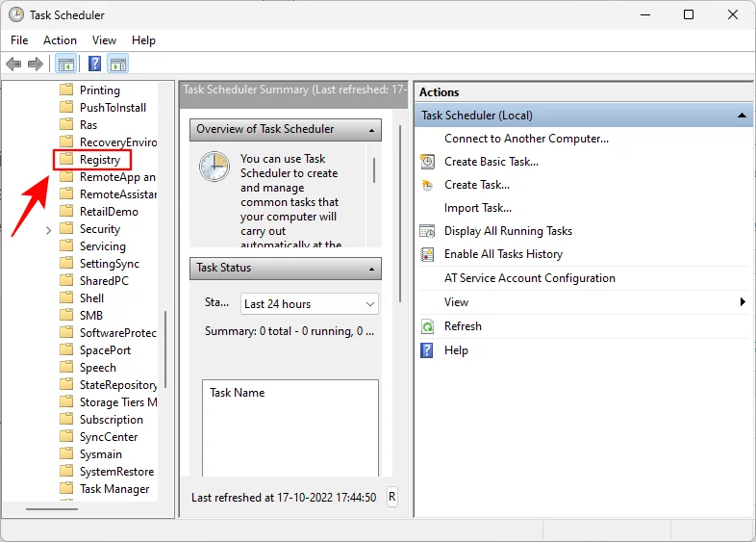Collapse the Overview of Task Scheduler section
Screen dimensions: 756x542
[x=369, y=129]
